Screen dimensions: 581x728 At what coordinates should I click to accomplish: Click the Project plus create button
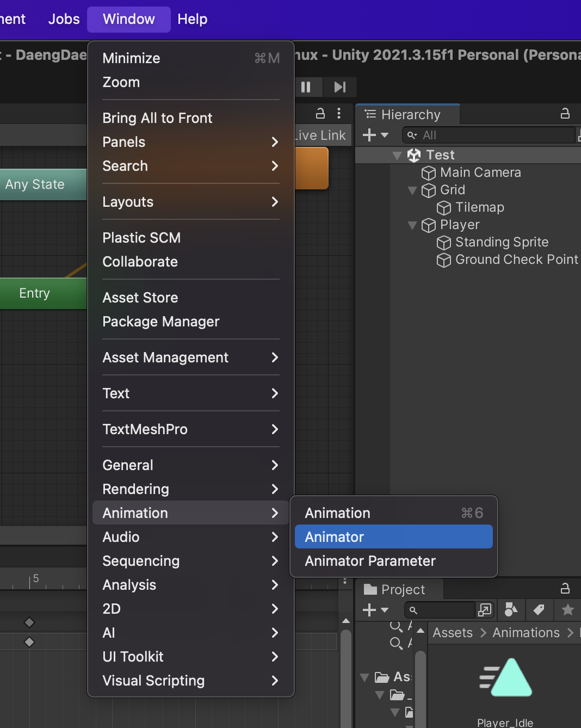(x=369, y=610)
